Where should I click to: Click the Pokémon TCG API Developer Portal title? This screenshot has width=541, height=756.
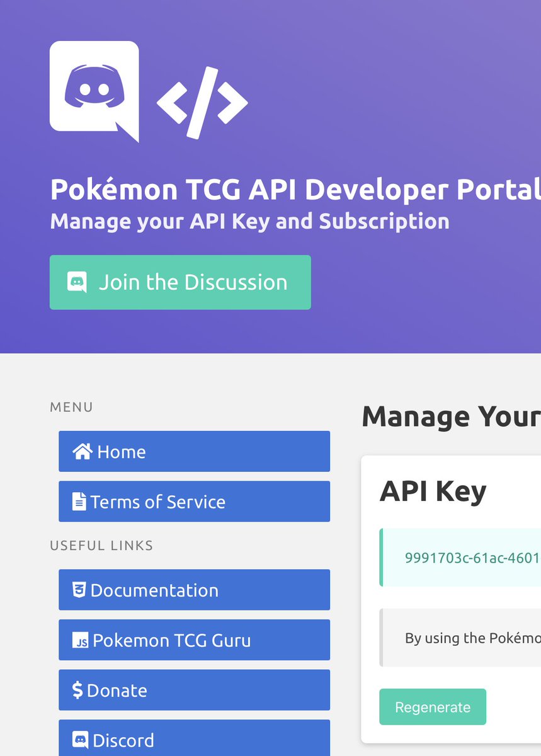[x=295, y=189]
